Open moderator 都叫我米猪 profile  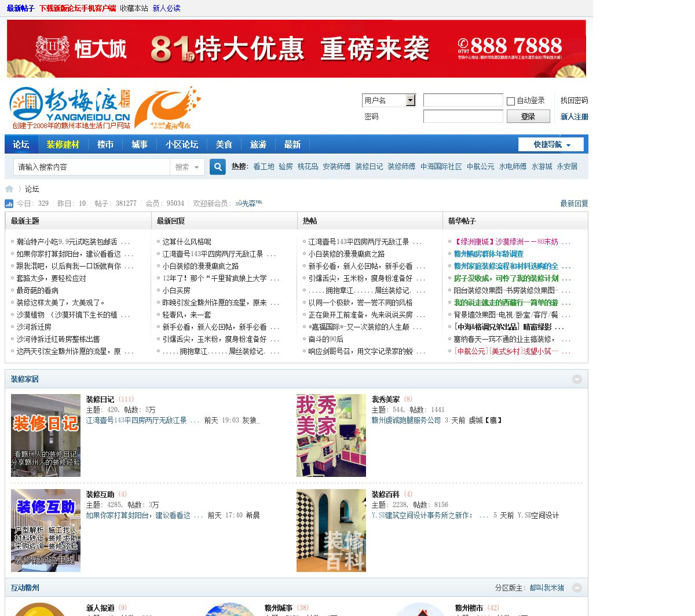tap(547, 588)
